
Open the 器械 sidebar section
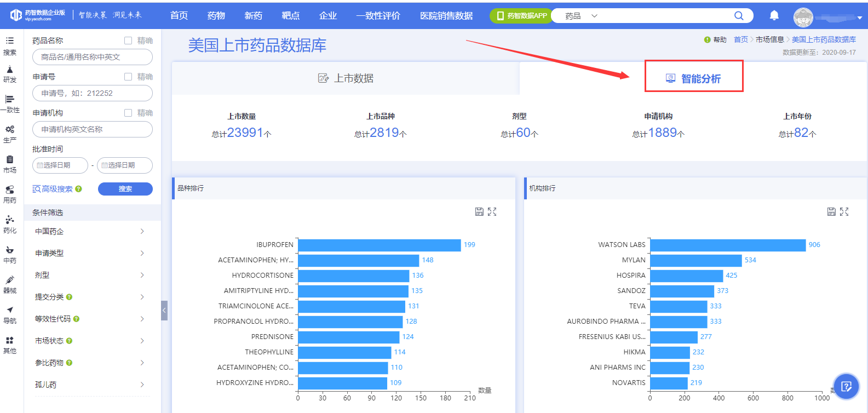click(x=10, y=285)
